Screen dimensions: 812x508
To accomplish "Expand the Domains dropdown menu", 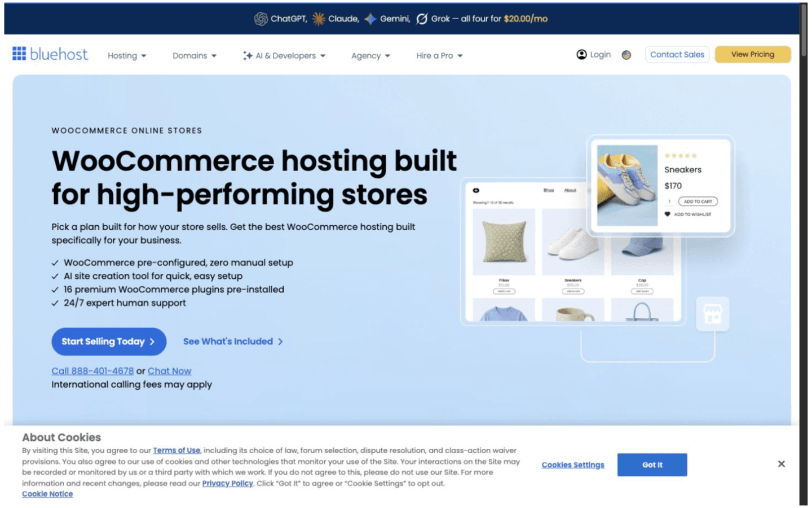I will click(x=194, y=55).
